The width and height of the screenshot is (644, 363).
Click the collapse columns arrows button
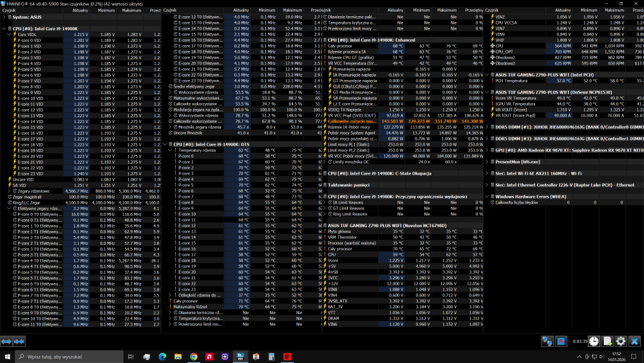pyautogui.click(x=19, y=341)
